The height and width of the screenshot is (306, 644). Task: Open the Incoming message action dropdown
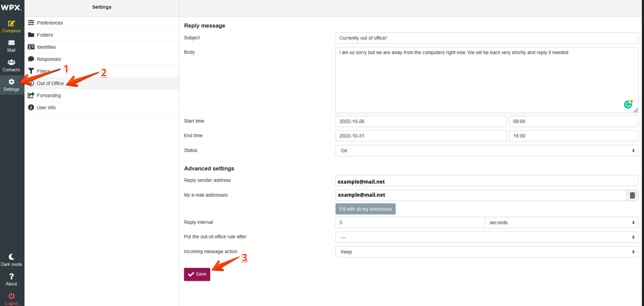487,252
